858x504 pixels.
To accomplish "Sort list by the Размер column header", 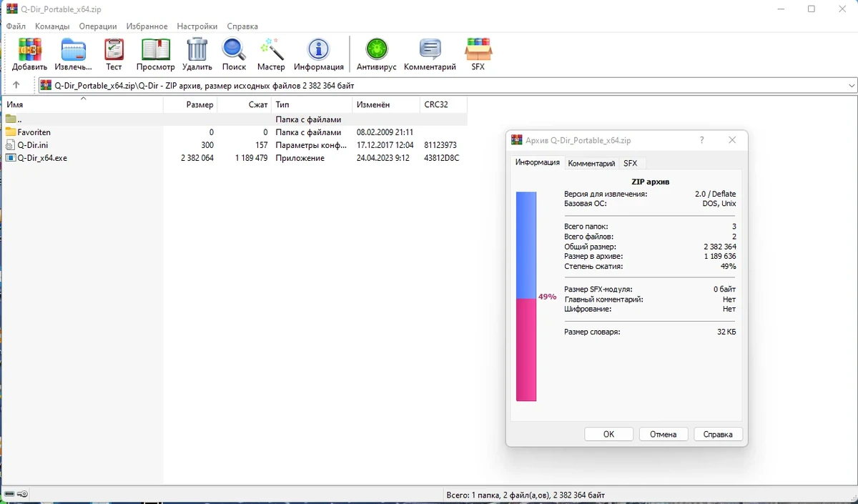I will [190, 104].
